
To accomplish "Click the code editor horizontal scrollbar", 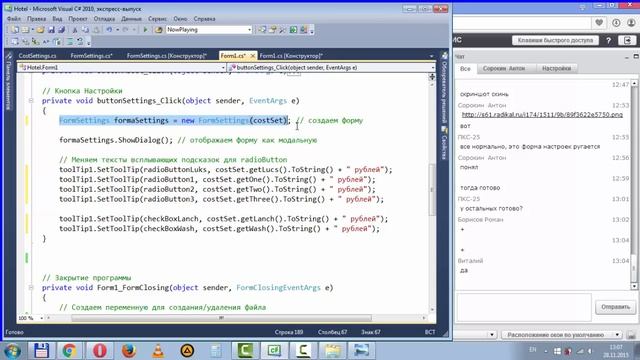I will (222, 318).
